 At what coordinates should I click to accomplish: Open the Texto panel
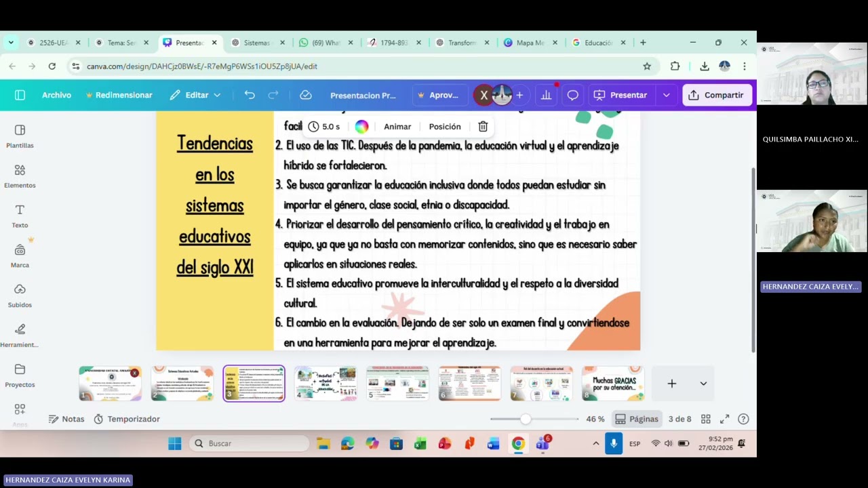(x=20, y=216)
